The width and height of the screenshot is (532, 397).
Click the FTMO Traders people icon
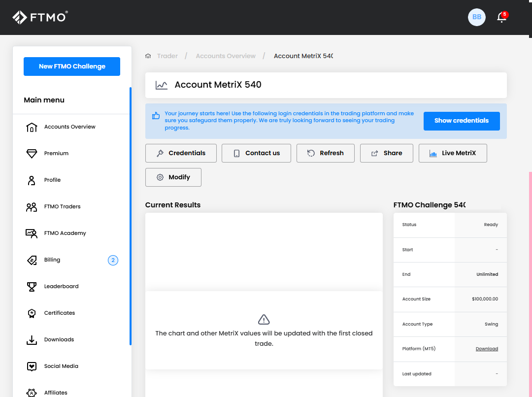(32, 207)
